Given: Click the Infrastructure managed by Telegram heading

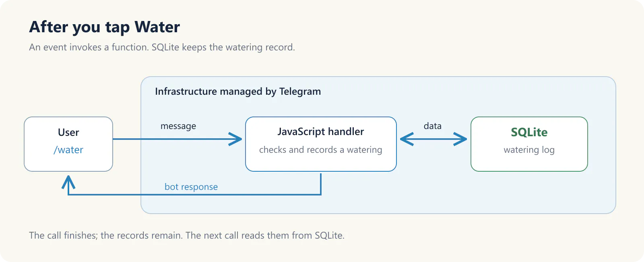Looking at the screenshot, I should [x=238, y=91].
